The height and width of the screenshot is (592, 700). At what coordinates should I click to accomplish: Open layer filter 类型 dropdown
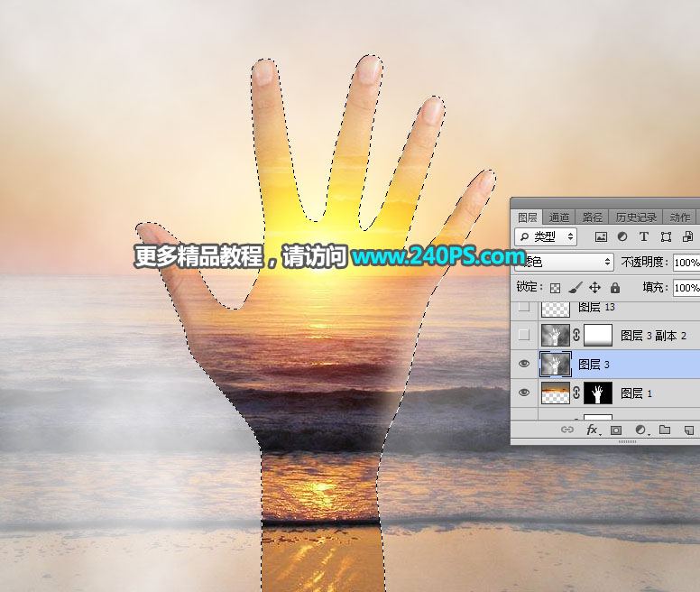coord(546,236)
